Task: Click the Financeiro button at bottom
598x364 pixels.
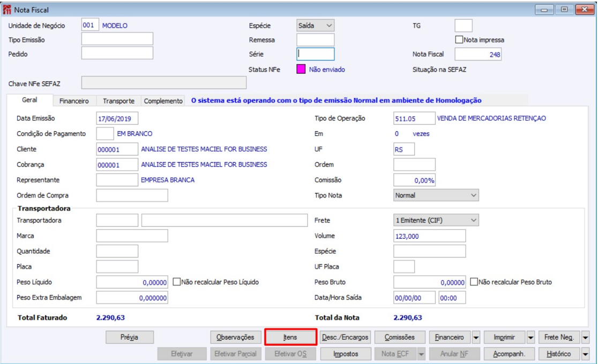Action: (450, 337)
